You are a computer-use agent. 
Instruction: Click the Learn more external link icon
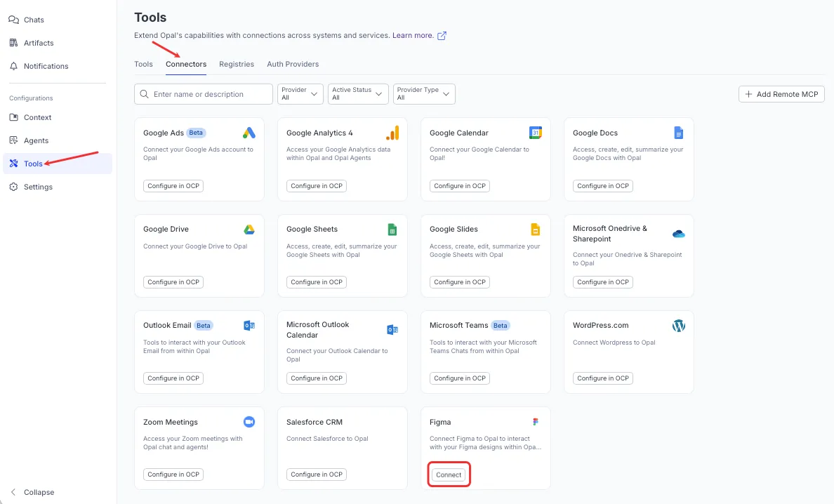pos(442,36)
